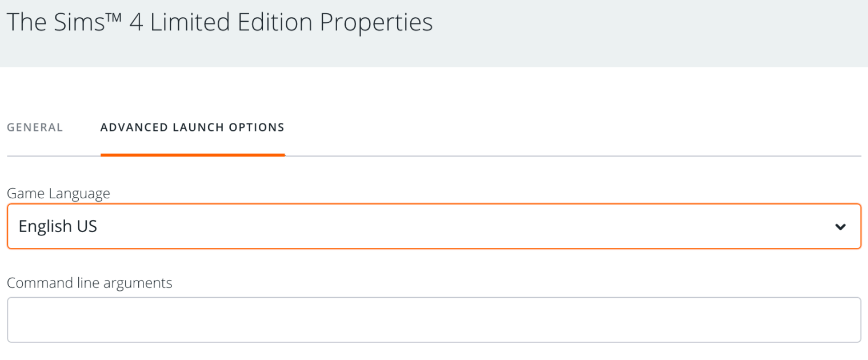Open General properties section

(x=35, y=128)
